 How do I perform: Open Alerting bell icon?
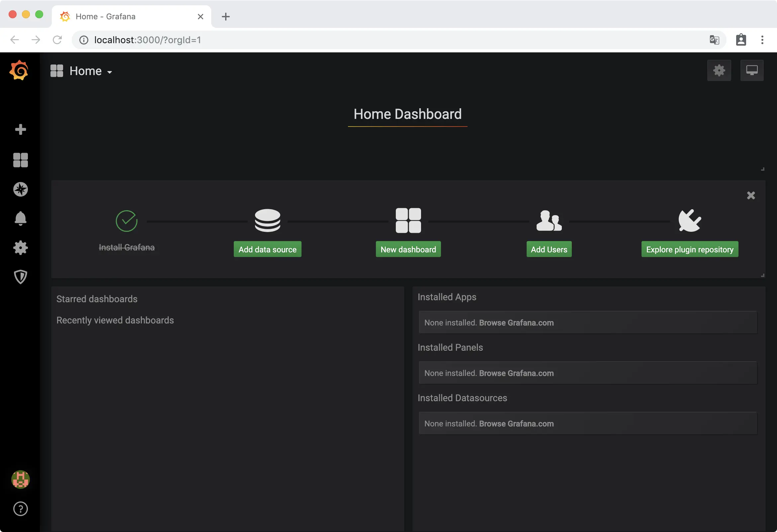20,219
